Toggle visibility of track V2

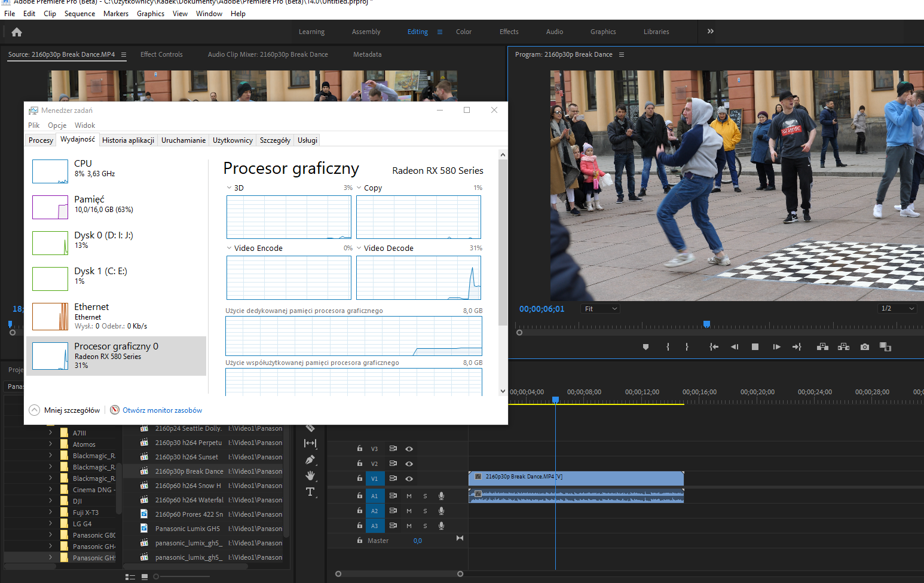click(x=409, y=464)
